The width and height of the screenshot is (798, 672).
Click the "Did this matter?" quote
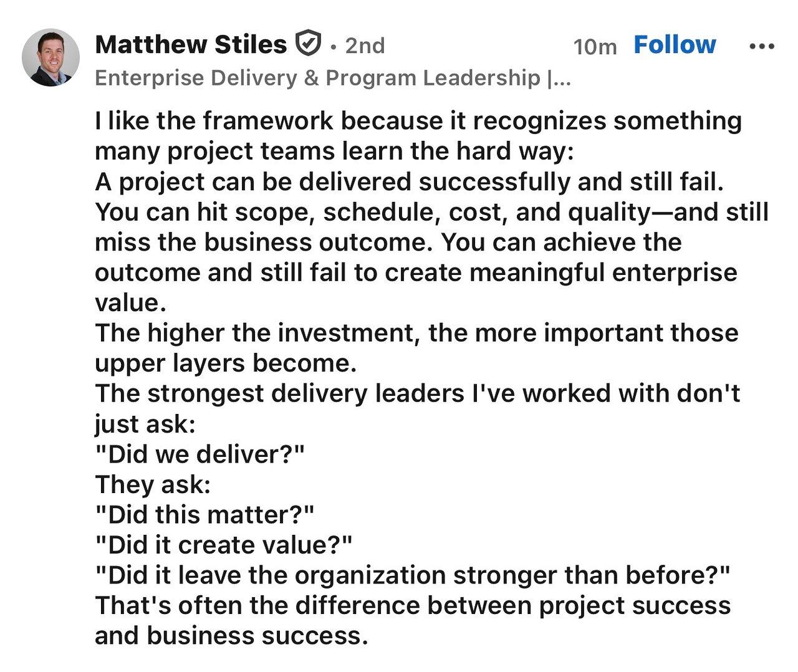click(x=204, y=514)
